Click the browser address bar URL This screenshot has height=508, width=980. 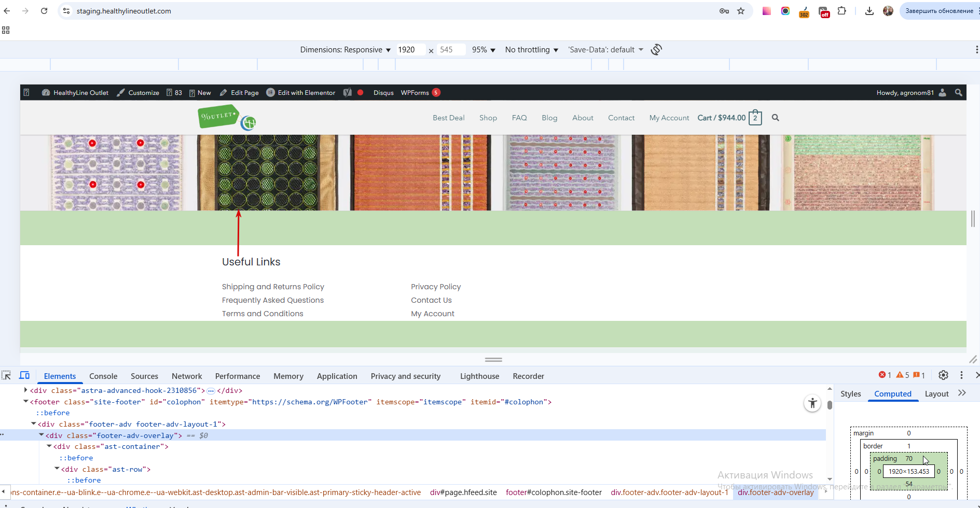point(124,11)
